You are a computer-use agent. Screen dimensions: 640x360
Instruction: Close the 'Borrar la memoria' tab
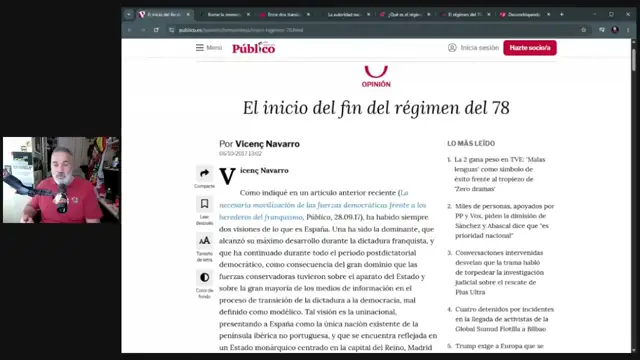tap(248, 14)
